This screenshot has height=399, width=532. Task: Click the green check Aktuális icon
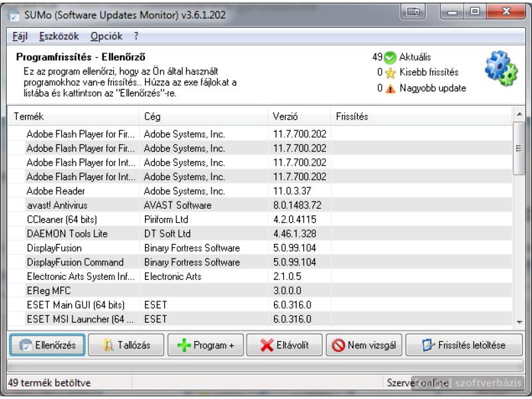(390, 58)
